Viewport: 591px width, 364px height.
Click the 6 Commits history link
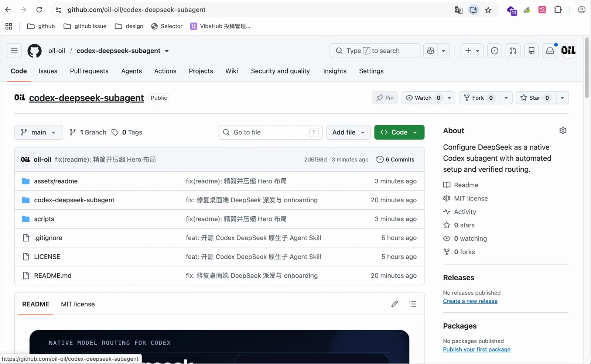[x=395, y=159]
